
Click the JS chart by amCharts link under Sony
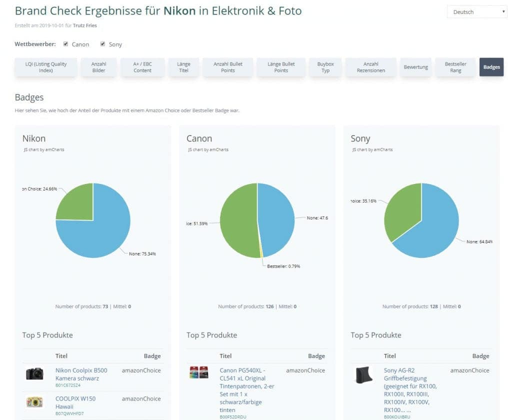coord(372,149)
